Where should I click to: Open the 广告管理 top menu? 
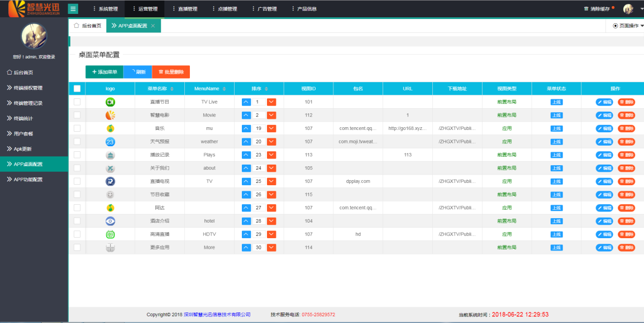pos(264,8)
